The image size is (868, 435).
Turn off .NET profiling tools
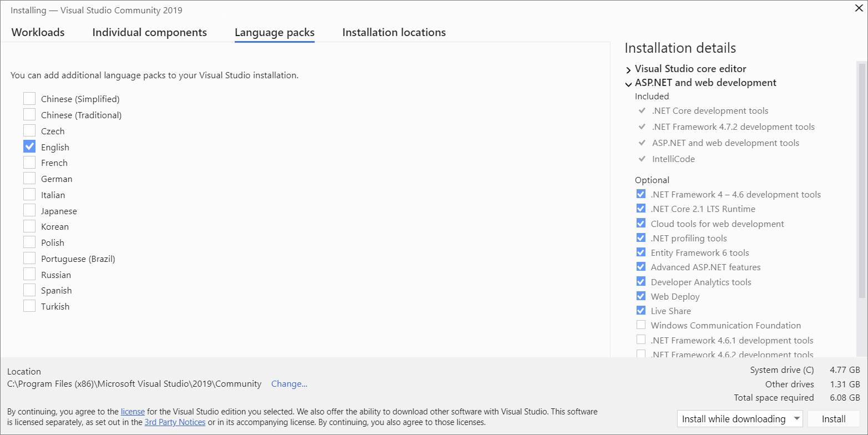641,237
